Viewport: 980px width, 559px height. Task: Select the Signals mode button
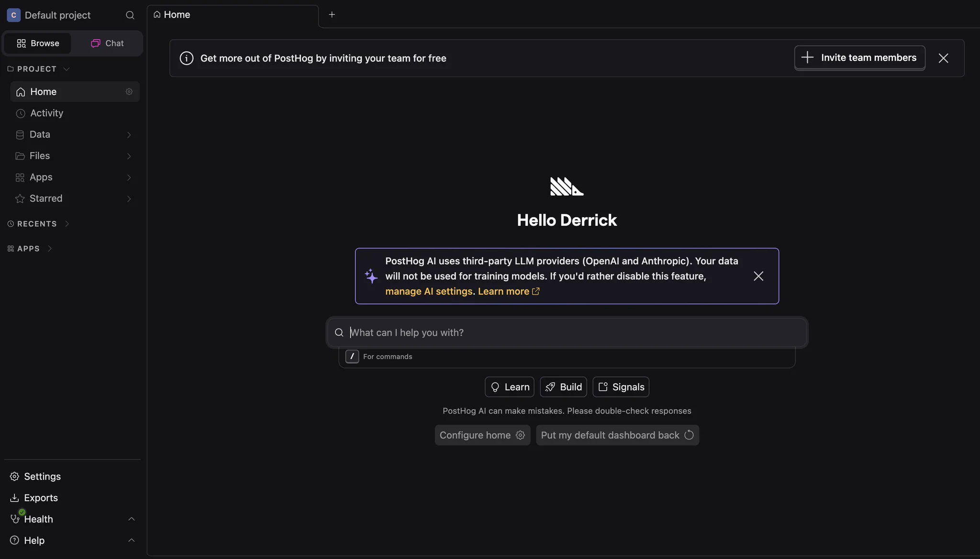tap(621, 387)
